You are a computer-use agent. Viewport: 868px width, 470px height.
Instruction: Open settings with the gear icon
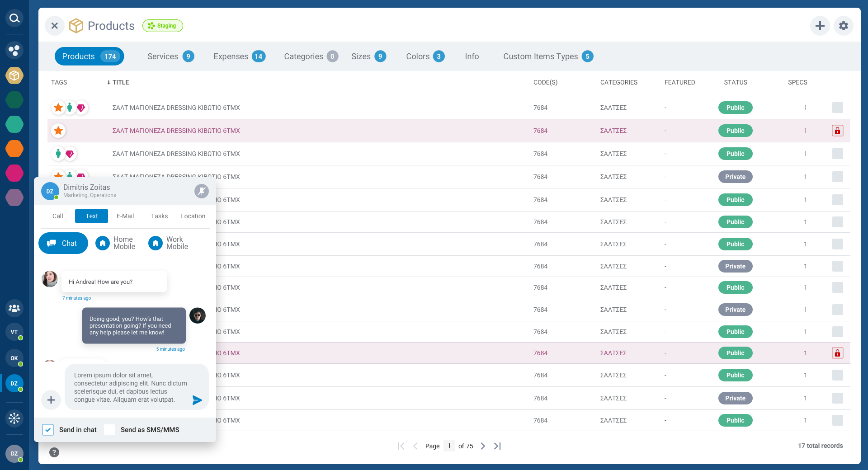coord(843,26)
